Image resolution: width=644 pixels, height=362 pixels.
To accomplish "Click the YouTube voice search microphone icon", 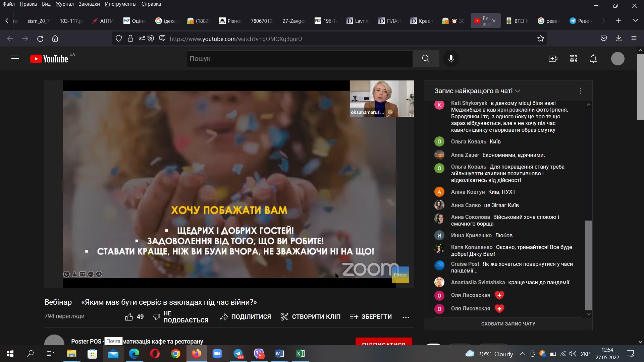I will click(451, 59).
